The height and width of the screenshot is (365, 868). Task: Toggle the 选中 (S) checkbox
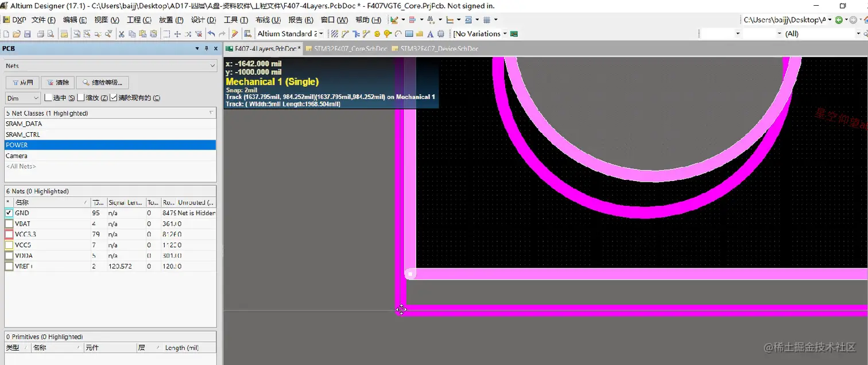point(49,98)
